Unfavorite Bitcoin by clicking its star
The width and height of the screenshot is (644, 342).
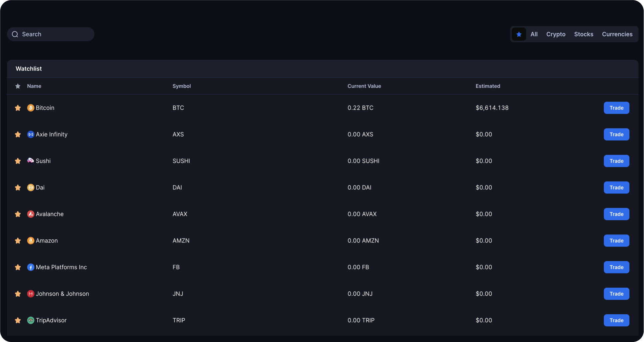(x=18, y=108)
